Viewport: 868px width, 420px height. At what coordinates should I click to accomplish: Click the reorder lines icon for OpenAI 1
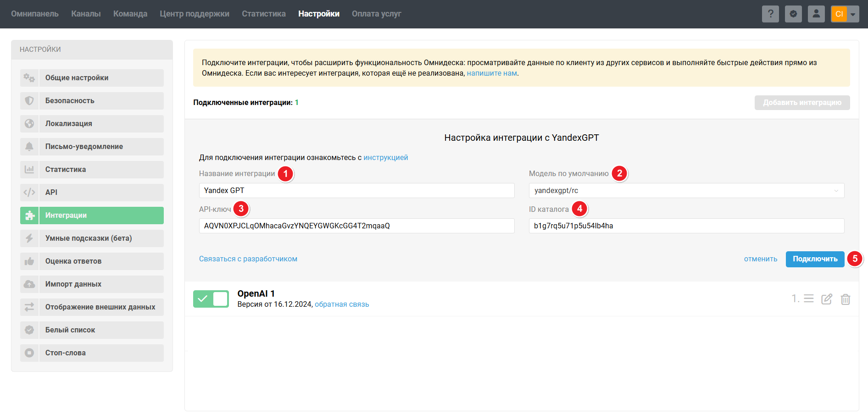809,299
